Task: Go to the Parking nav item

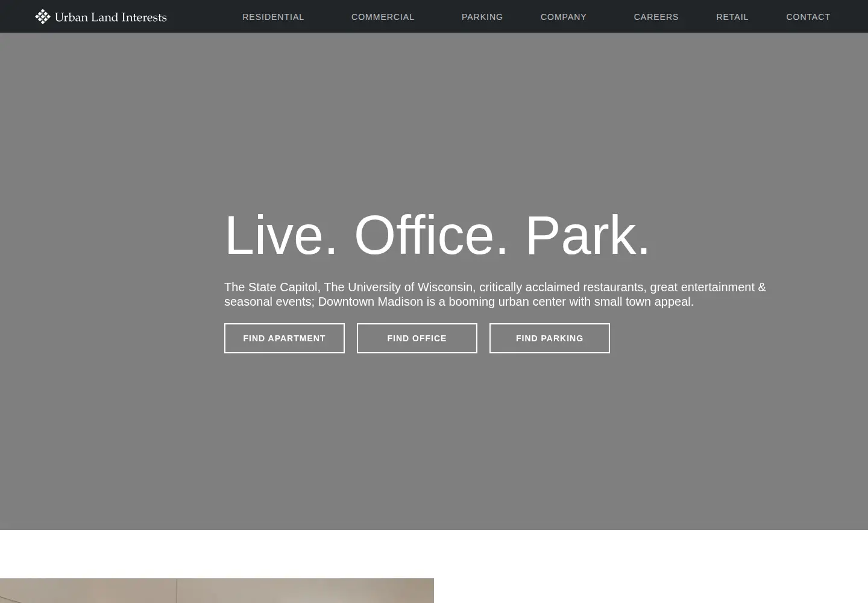Action: pos(482,17)
